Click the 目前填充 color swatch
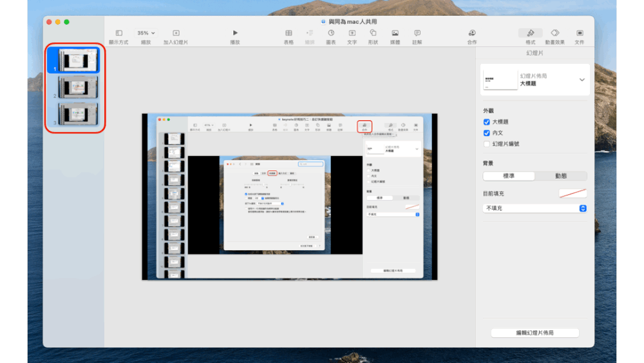644x363 pixels. (573, 193)
